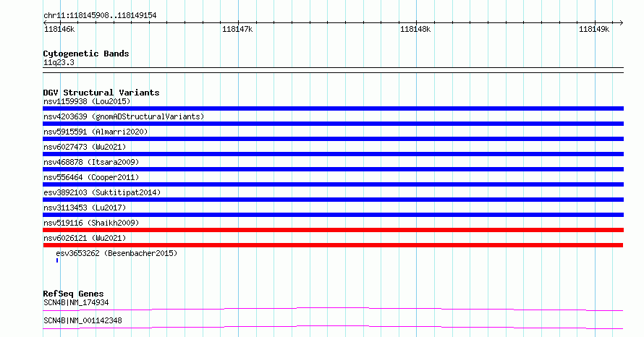
Task: Click the SCN4B NM_174934 magenta gene line
Action: (333, 309)
